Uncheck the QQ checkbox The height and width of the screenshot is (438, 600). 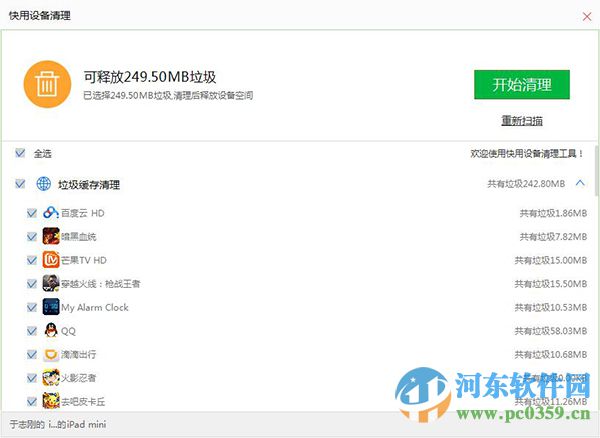tap(32, 331)
